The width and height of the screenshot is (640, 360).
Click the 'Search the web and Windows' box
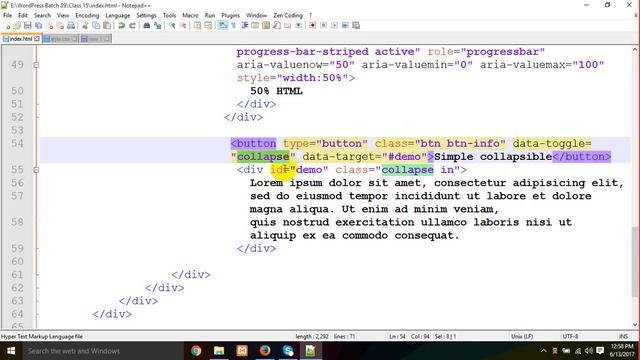coord(102,351)
